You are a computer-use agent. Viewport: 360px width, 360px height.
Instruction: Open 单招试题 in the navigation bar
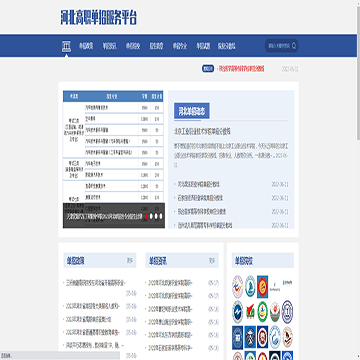point(203,46)
